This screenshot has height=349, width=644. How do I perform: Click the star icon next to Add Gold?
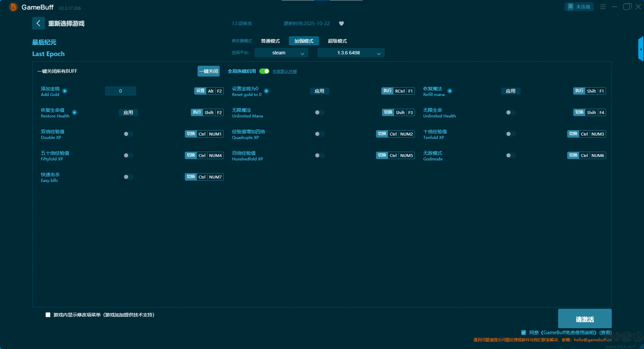tap(65, 91)
